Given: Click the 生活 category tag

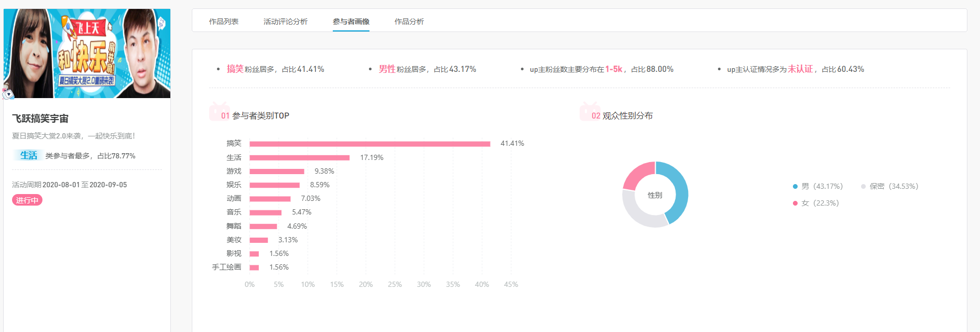Looking at the screenshot, I should (x=28, y=155).
